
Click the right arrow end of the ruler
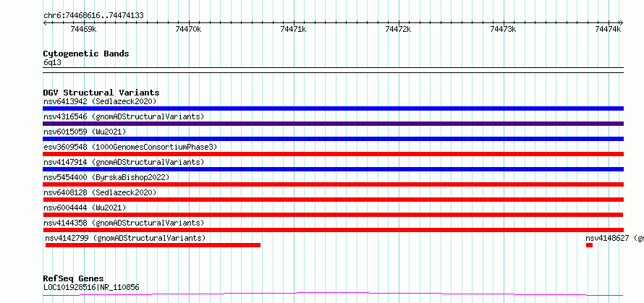(x=621, y=23)
